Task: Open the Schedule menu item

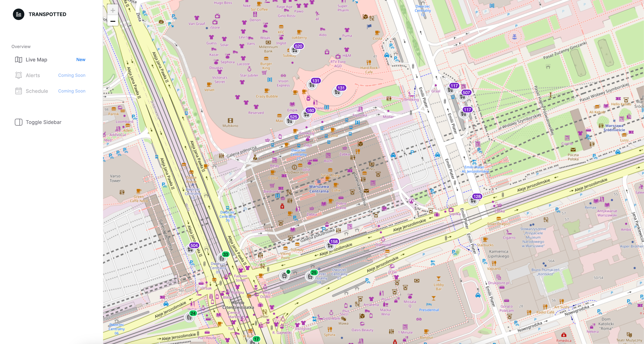Action: tap(37, 91)
